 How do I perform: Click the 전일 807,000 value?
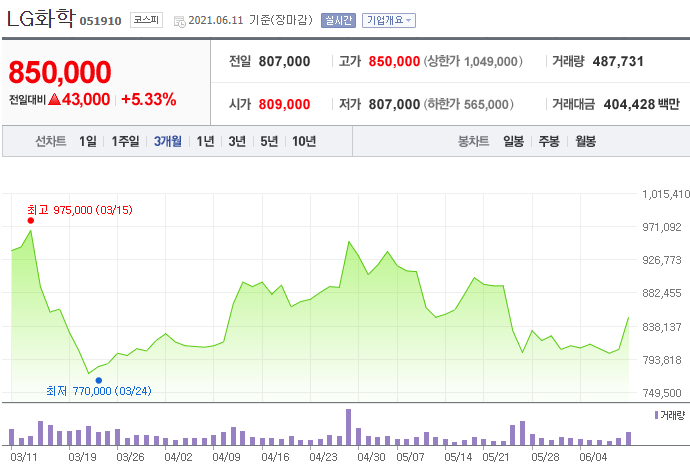[x=284, y=62]
